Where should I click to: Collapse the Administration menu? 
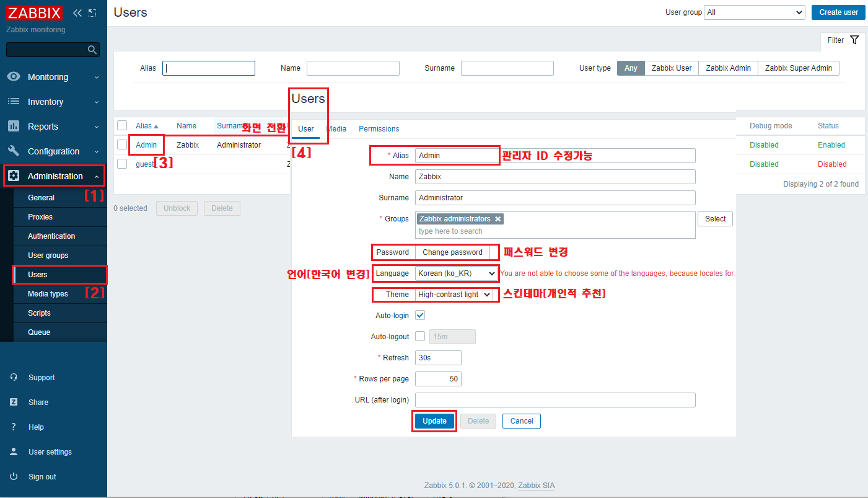(x=53, y=176)
